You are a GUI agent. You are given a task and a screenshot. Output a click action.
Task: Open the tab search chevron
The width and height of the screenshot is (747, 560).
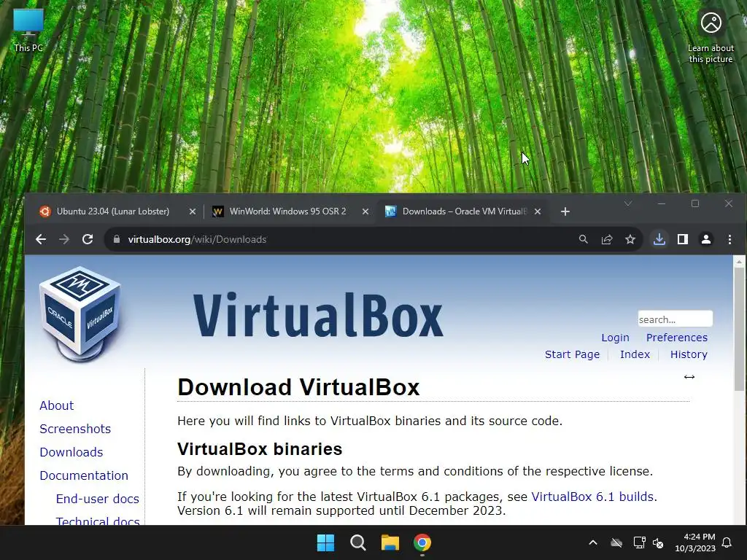pos(628,203)
